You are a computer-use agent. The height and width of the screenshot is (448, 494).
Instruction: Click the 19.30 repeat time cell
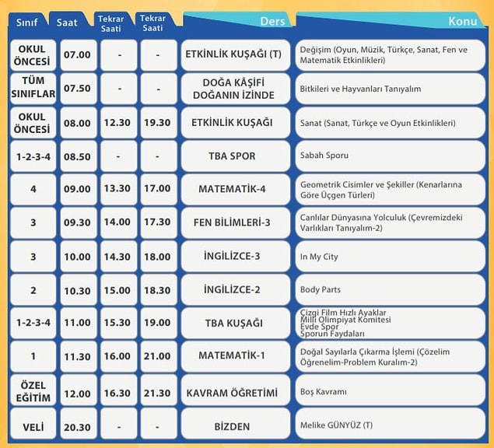[x=159, y=123]
